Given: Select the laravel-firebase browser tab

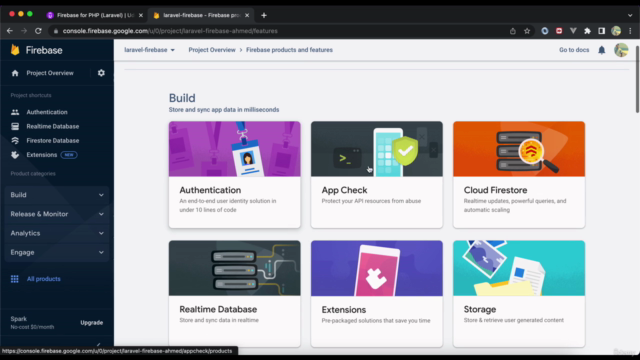Looking at the screenshot, I should coord(201,15).
